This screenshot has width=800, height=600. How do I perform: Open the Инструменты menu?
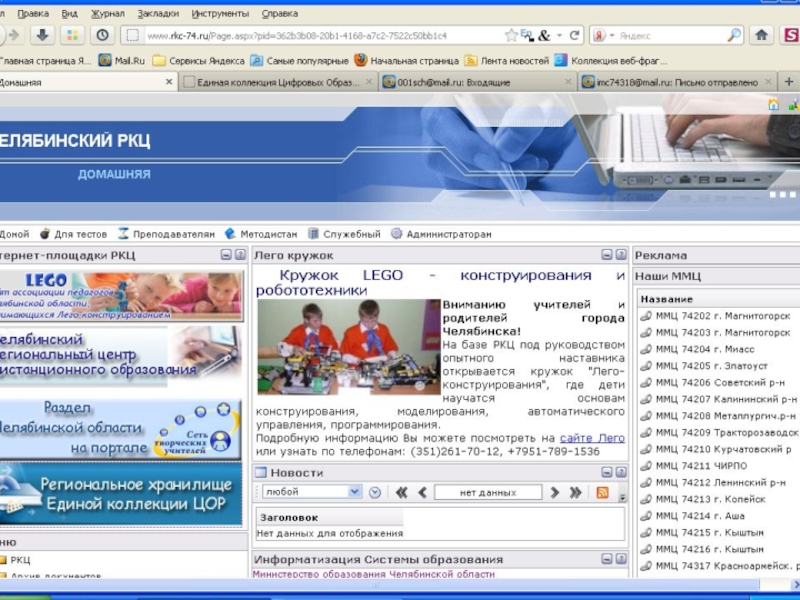pyautogui.click(x=220, y=14)
